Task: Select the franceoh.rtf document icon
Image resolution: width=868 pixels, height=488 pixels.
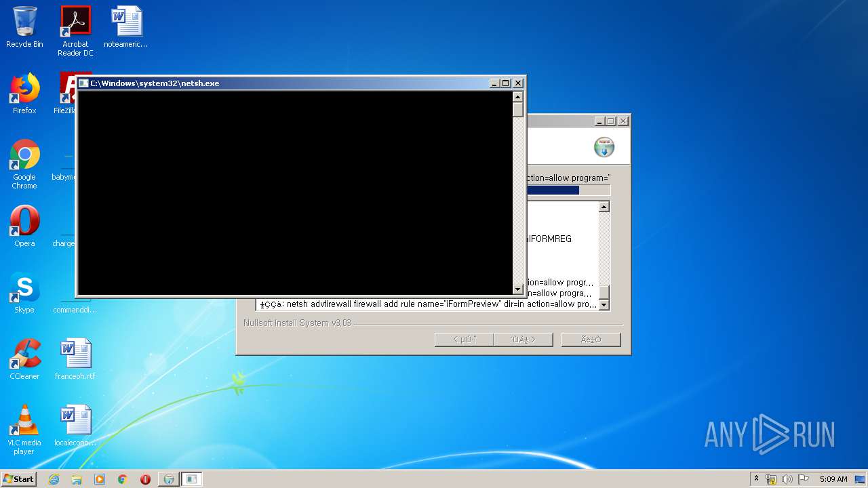Action: [75, 359]
